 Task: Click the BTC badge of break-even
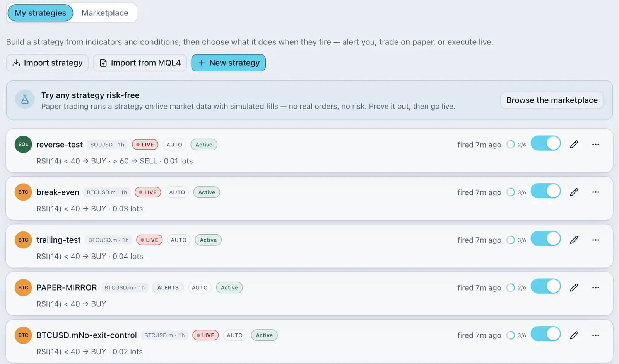pyautogui.click(x=23, y=192)
